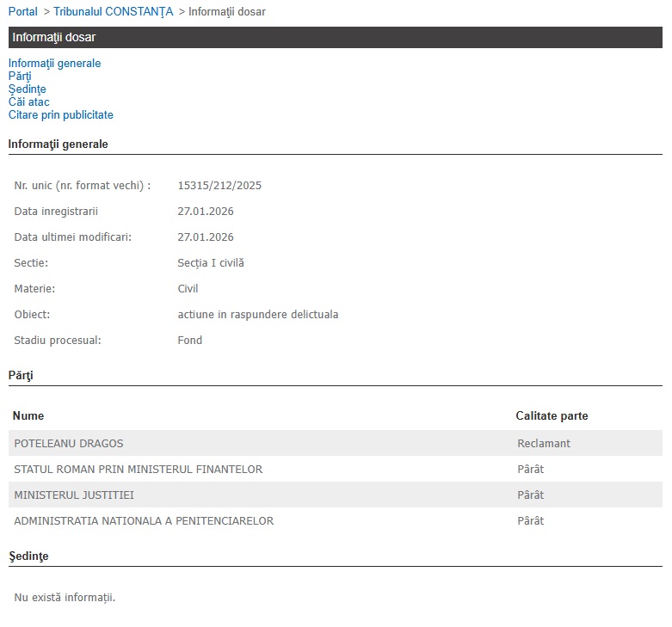672x627 pixels.
Task: Open the Părți navigation link
Action: (x=20, y=77)
